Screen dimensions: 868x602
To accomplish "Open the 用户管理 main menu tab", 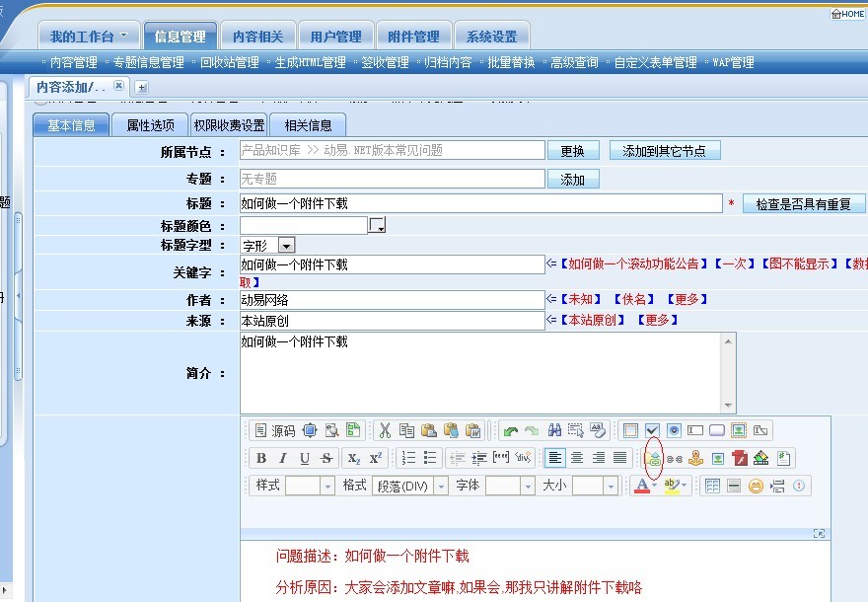I will [x=335, y=37].
